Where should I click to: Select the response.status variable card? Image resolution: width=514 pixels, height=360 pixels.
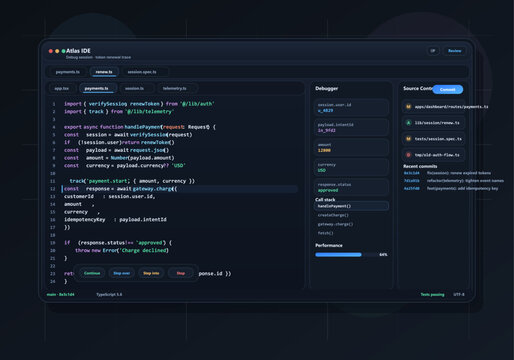click(x=351, y=187)
